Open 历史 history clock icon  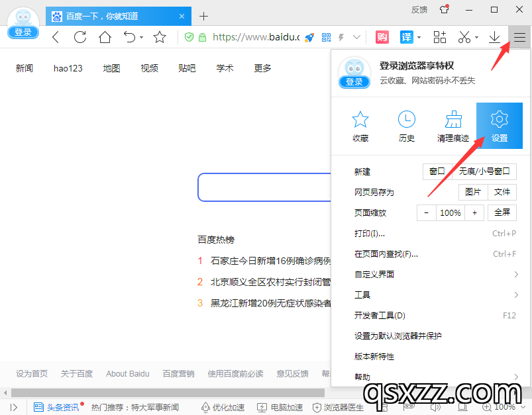(407, 126)
